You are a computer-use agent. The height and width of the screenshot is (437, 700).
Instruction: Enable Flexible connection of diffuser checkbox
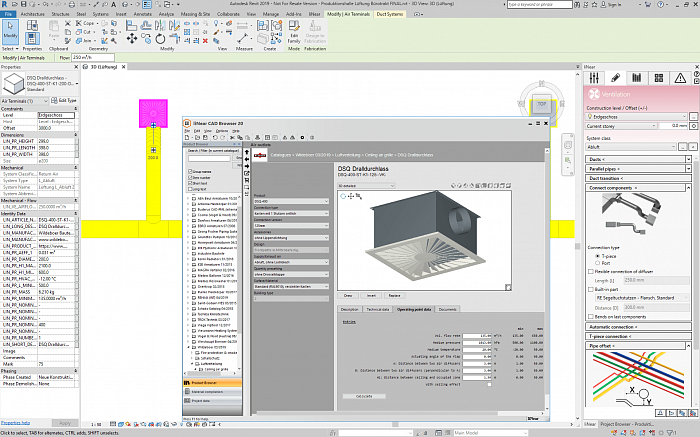pyautogui.click(x=591, y=271)
